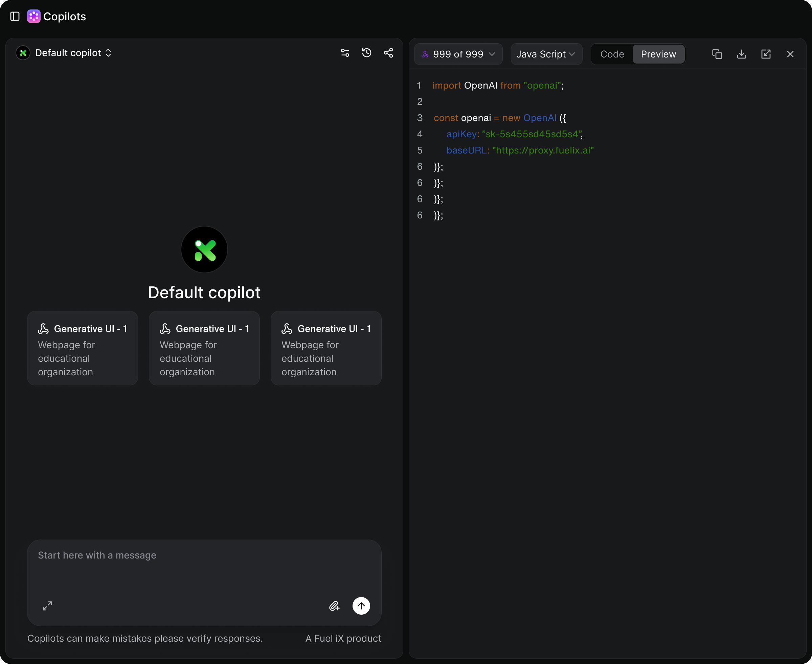Click the apiKey code line
812x664 pixels.
(x=515, y=134)
